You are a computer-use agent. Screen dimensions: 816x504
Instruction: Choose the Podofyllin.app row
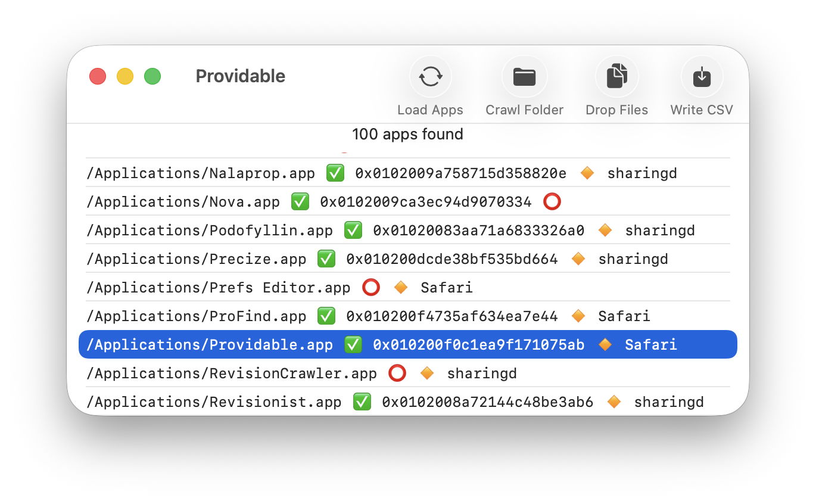point(209,231)
